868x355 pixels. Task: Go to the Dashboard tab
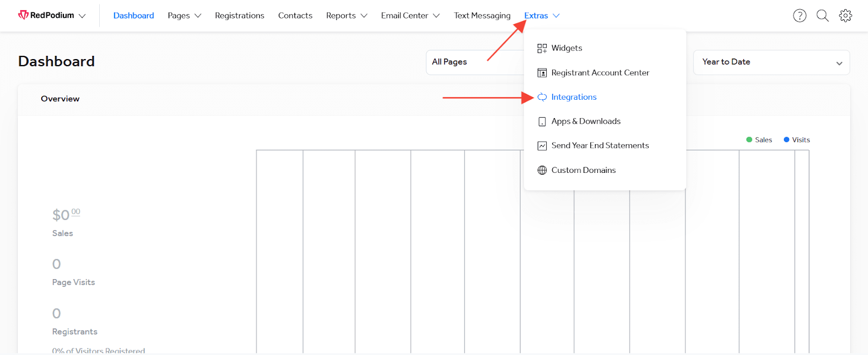[133, 16]
